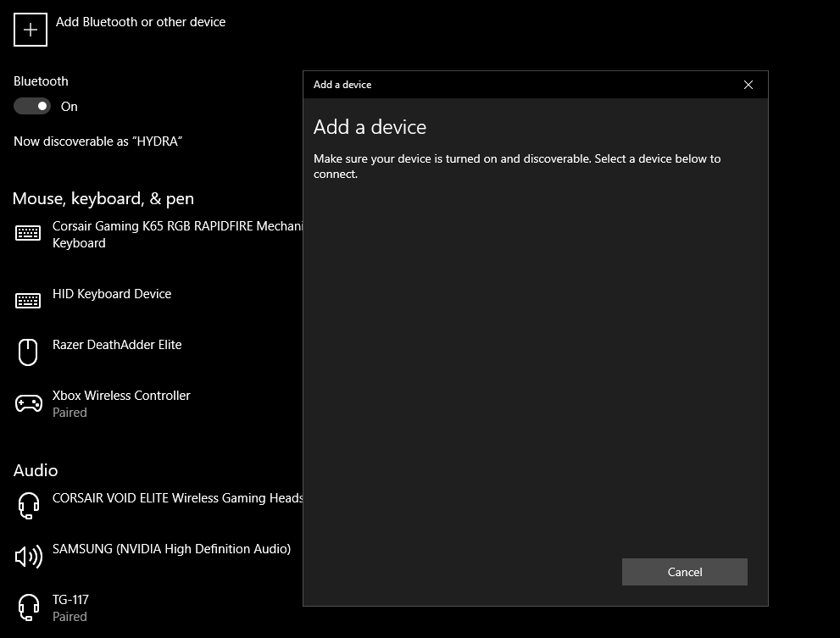Click the TG-117 headset icon
The height and width of the screenshot is (638, 840).
[28, 607]
